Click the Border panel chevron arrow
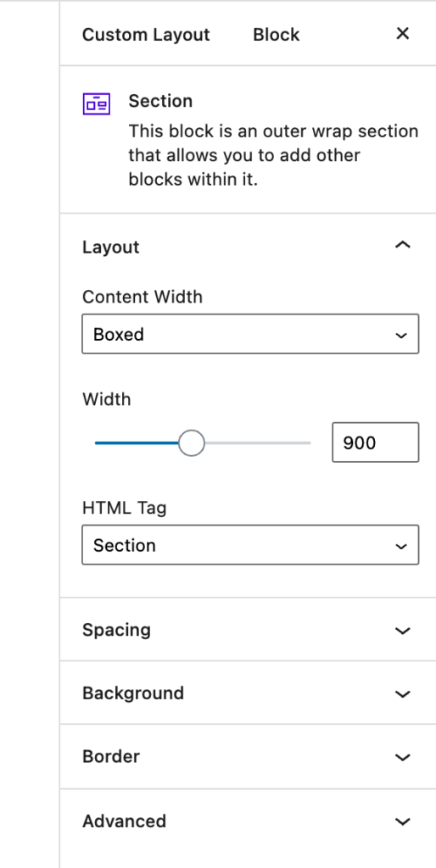436x868 pixels. pos(403,757)
